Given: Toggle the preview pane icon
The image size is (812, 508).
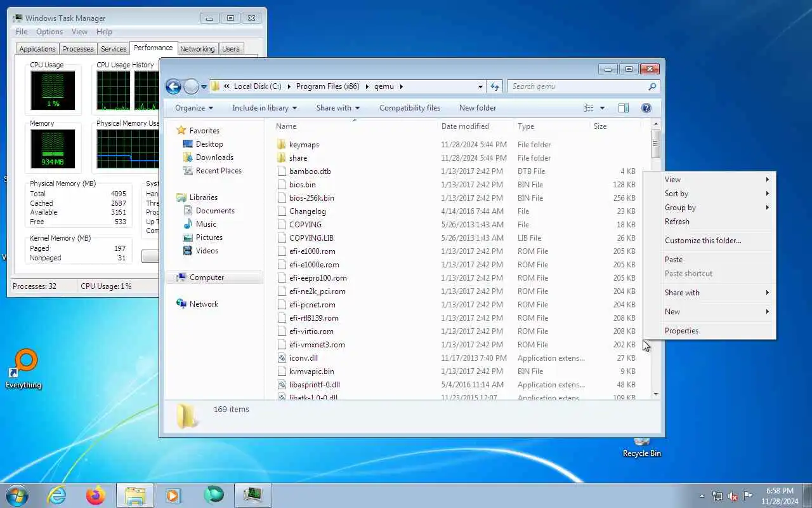Looking at the screenshot, I should [x=624, y=108].
